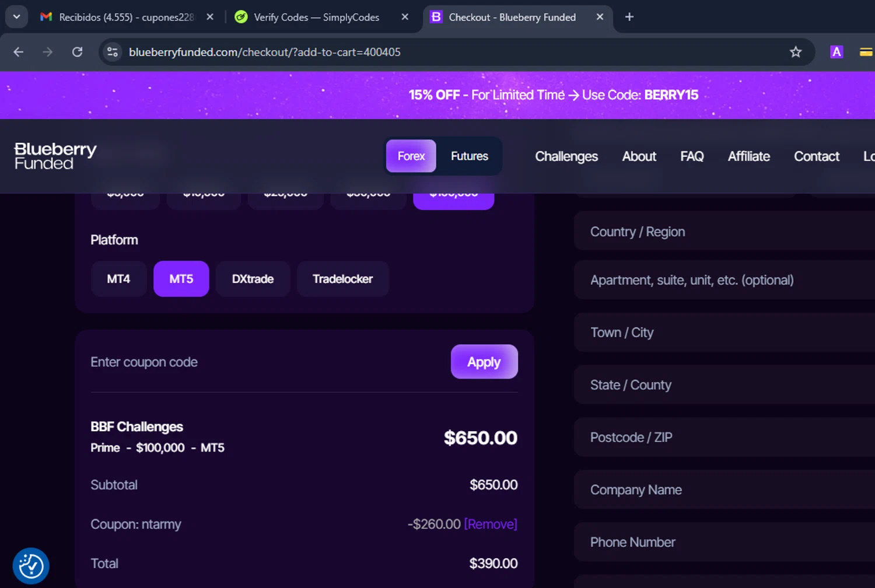This screenshot has height=588, width=875.
Task: Click the Apartment, suite, unit field
Action: click(724, 280)
